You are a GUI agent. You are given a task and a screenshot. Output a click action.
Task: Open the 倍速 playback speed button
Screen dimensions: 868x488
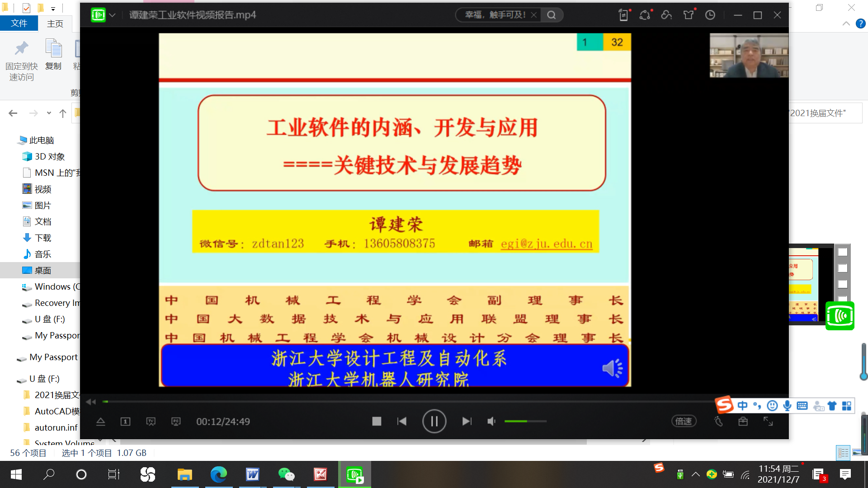pos(684,421)
